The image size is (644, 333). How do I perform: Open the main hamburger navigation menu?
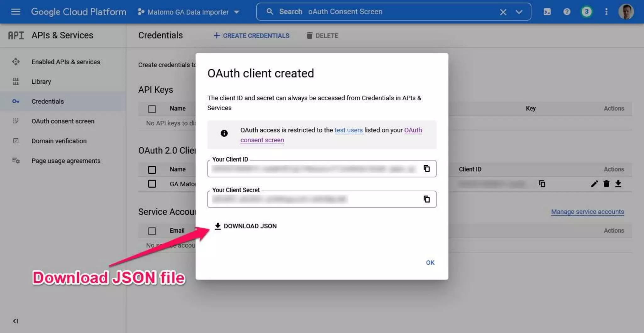16,12
